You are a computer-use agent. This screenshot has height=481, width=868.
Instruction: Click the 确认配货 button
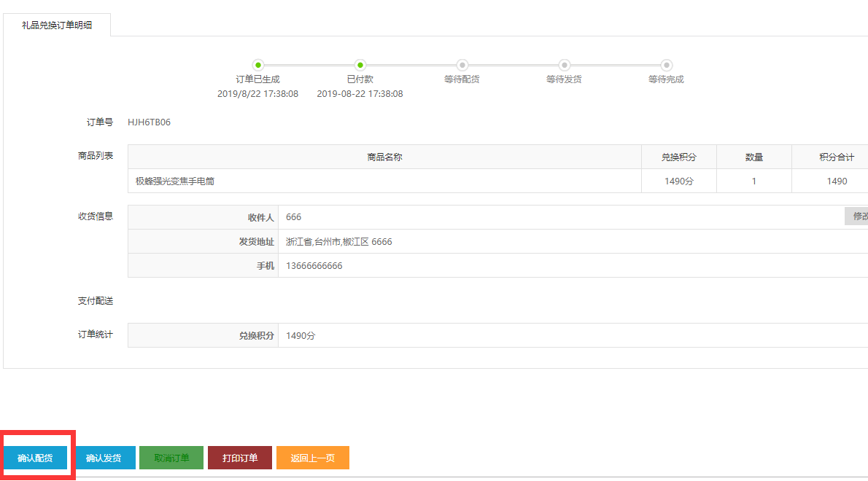click(x=36, y=458)
